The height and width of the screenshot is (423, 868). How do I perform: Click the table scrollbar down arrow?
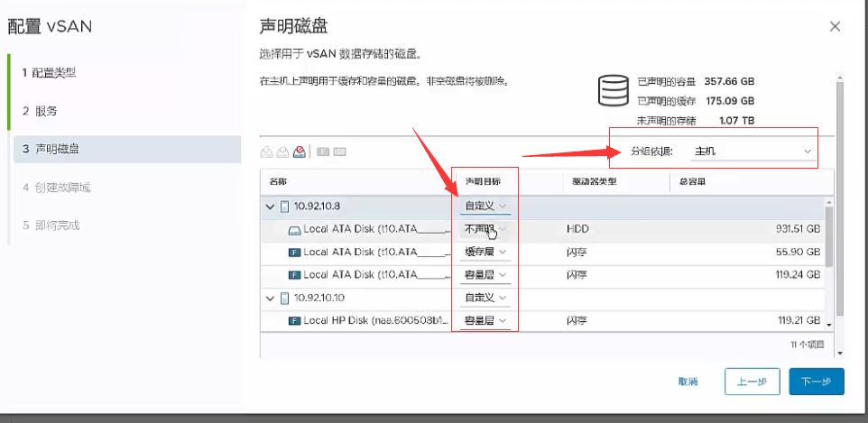tap(828, 325)
